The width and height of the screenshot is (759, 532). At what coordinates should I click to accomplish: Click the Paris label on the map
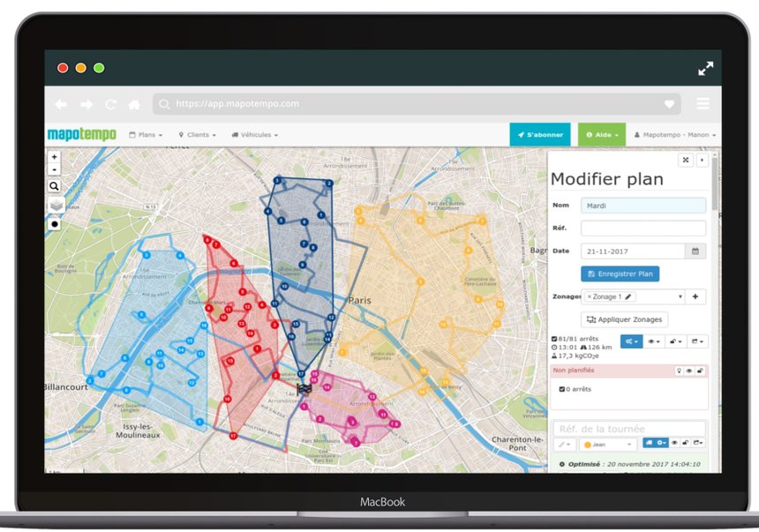(360, 300)
